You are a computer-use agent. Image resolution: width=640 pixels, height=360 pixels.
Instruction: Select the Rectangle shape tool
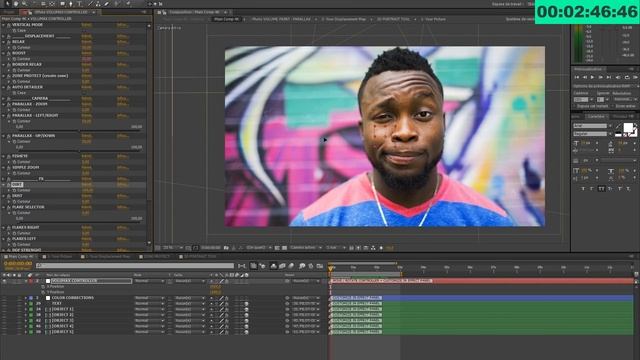pos(62,4)
